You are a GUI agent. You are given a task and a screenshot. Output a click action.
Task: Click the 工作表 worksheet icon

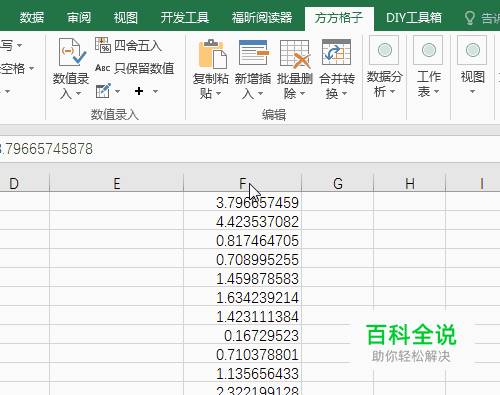[428, 50]
